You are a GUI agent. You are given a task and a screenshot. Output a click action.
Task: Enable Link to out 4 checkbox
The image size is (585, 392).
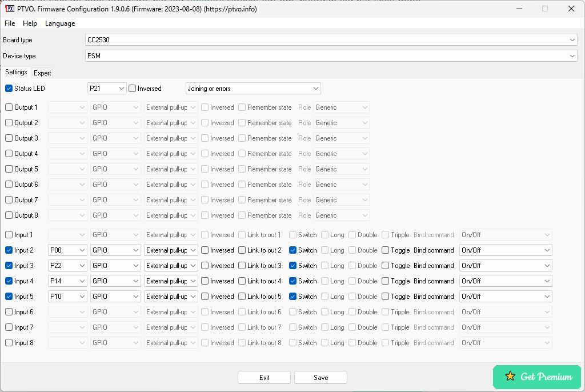point(242,281)
